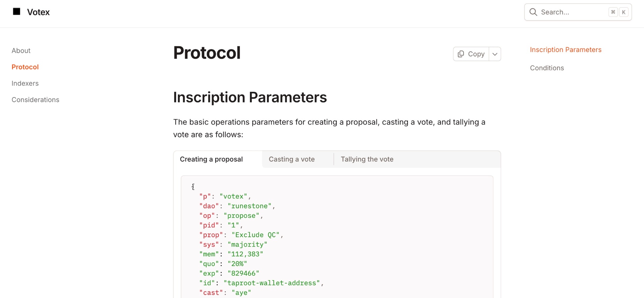Click the search magnifying glass icon
644x298 pixels.
tap(533, 12)
